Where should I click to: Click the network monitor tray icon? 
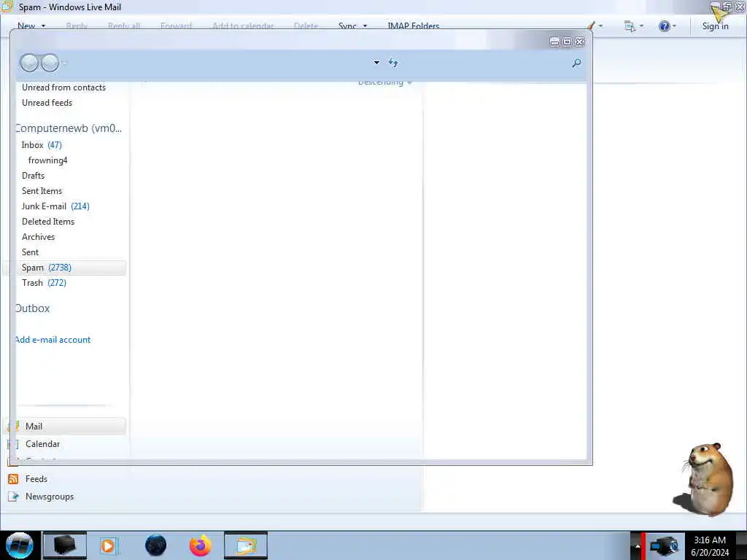(664, 545)
